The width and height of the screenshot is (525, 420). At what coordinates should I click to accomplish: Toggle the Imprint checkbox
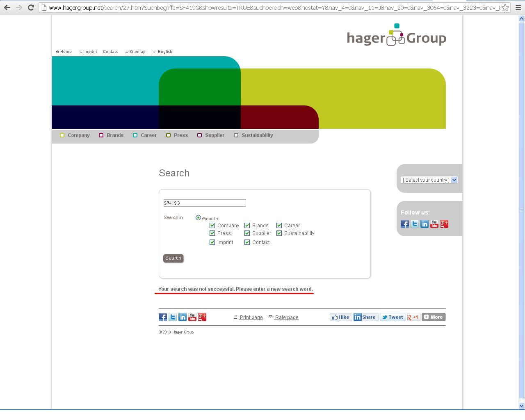tap(212, 242)
